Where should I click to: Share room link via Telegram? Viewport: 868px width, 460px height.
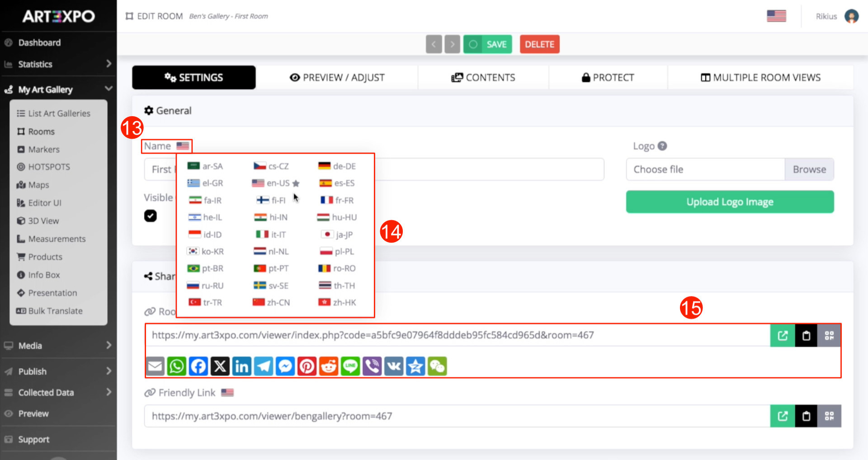click(x=264, y=366)
